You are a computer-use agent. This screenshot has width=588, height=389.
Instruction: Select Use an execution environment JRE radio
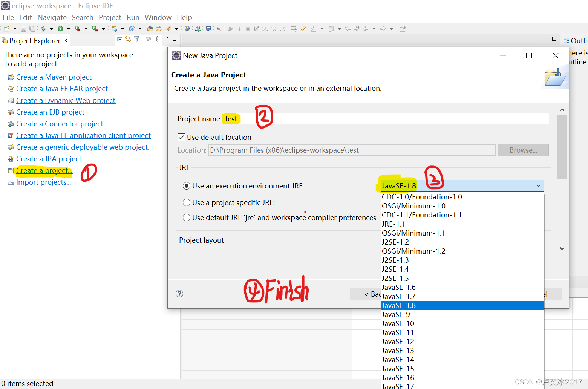coord(186,186)
